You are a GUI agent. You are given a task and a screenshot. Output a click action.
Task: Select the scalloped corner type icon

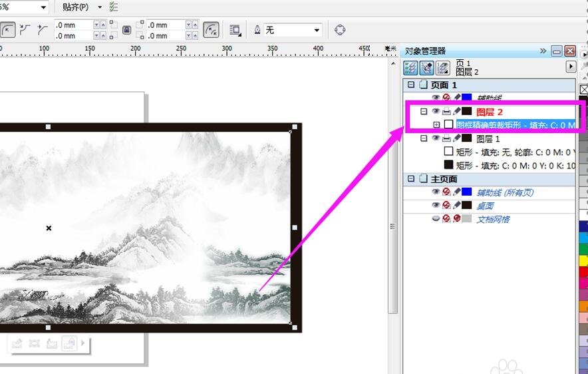[x=26, y=30]
